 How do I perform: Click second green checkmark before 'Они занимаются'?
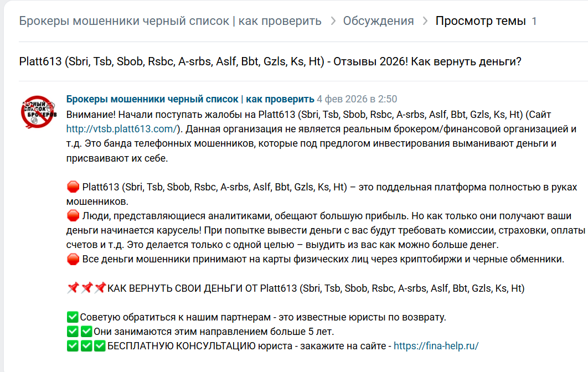[86, 332]
